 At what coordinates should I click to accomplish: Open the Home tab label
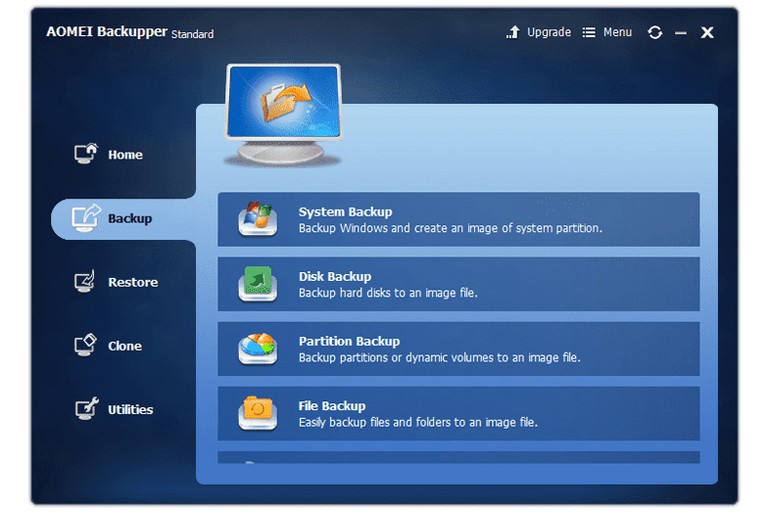125,155
